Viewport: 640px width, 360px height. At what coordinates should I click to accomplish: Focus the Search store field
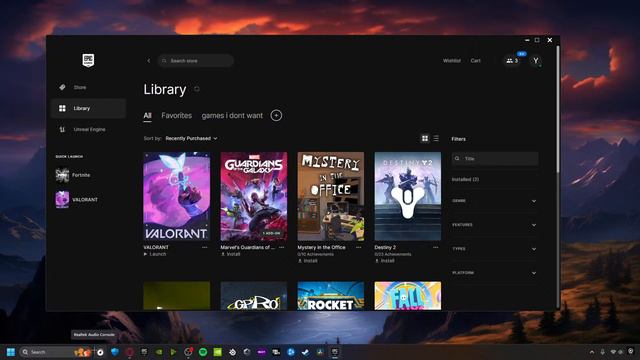click(x=196, y=61)
